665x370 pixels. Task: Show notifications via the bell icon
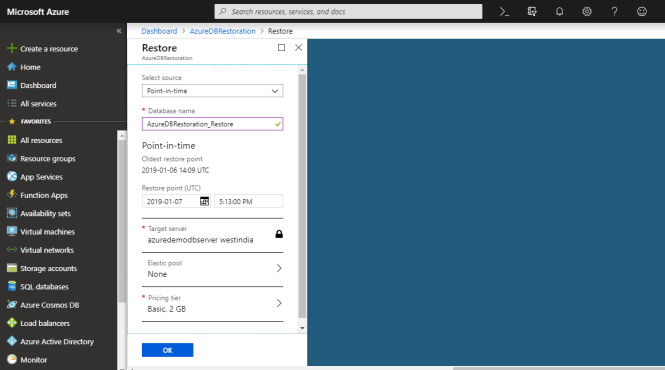pos(559,12)
